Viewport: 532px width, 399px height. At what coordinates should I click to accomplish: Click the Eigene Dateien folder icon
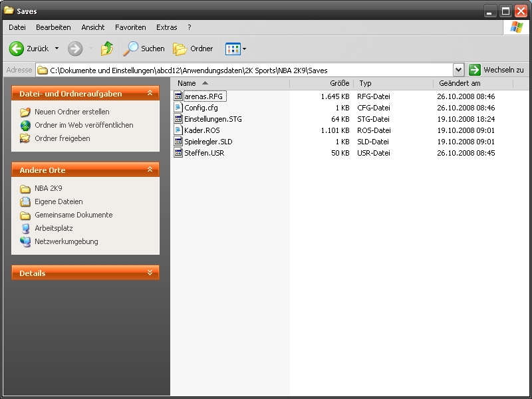pos(25,202)
